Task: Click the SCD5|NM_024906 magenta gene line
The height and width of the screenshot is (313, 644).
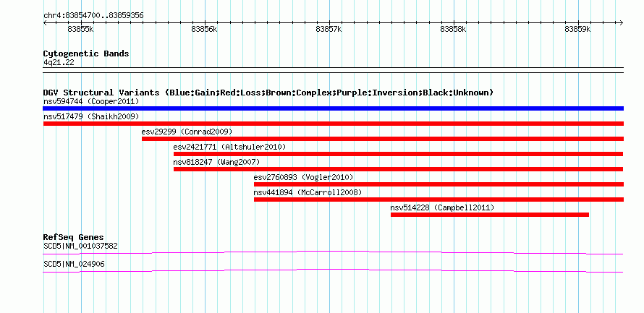Action: pyautogui.click(x=333, y=271)
